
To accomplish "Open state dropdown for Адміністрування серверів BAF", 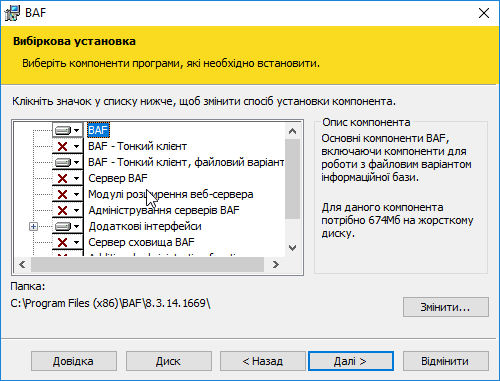I will click(68, 210).
